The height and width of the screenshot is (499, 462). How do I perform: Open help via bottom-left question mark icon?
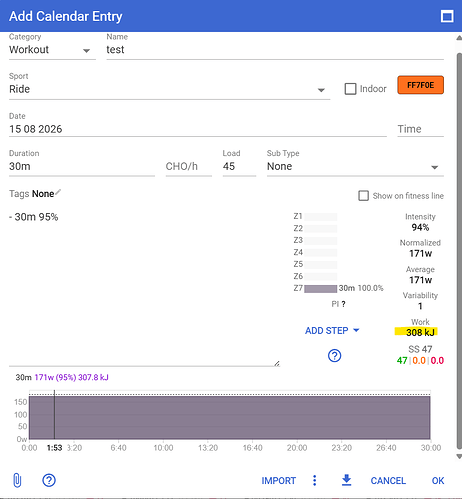click(x=49, y=480)
